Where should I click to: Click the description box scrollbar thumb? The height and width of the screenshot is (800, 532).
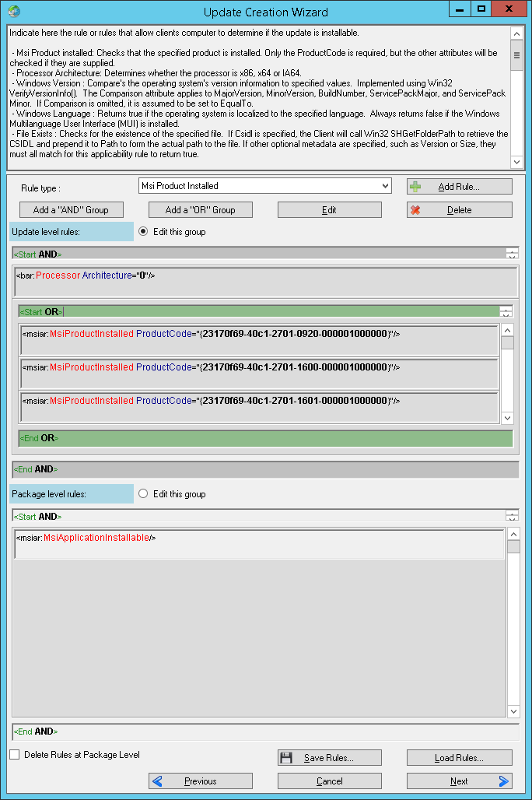pyautogui.click(x=516, y=55)
